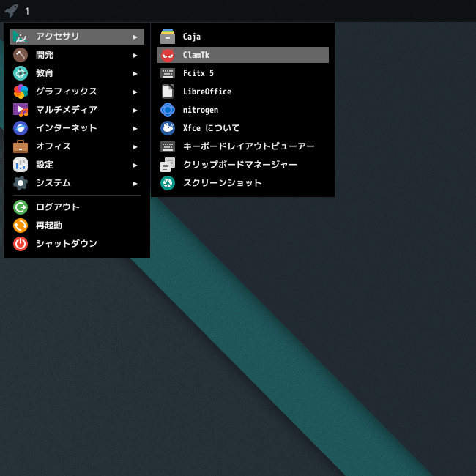Open the システム menu category
The image size is (476, 476).
77,183
